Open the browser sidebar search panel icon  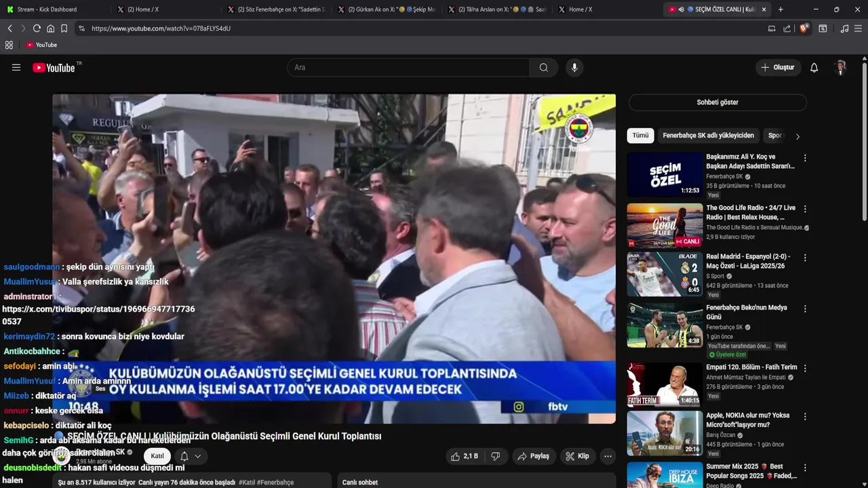click(823, 28)
